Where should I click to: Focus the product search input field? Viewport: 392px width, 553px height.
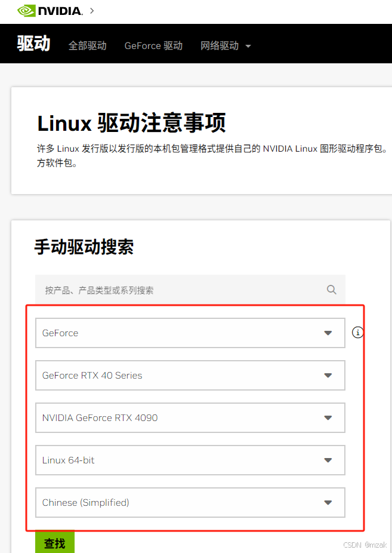190,290
